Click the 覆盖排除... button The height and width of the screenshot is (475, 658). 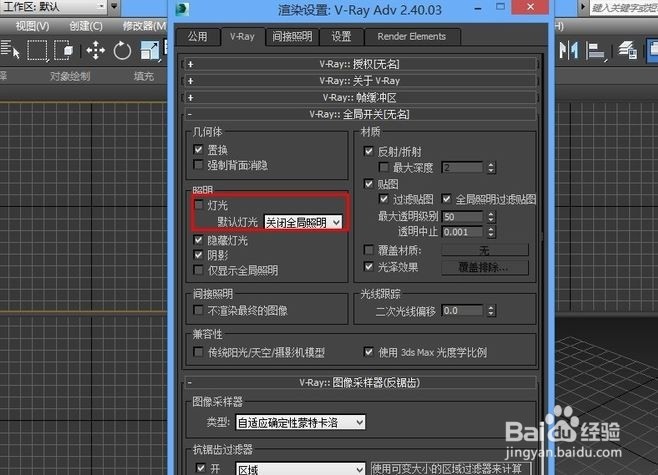point(485,267)
